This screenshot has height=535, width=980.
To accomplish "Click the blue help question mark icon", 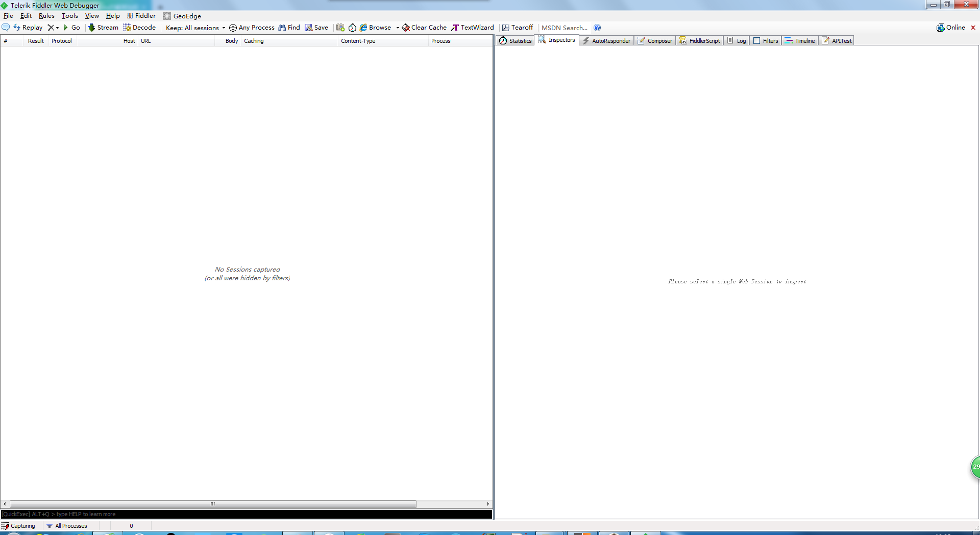I will coord(597,28).
